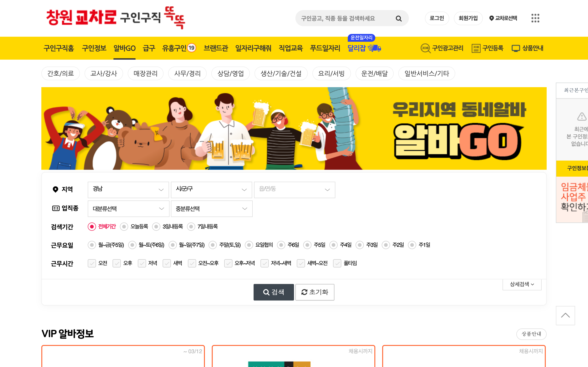The width and height of the screenshot is (588, 367).
Task: Select the 오늘등록 radio option
Action: [x=124, y=227]
